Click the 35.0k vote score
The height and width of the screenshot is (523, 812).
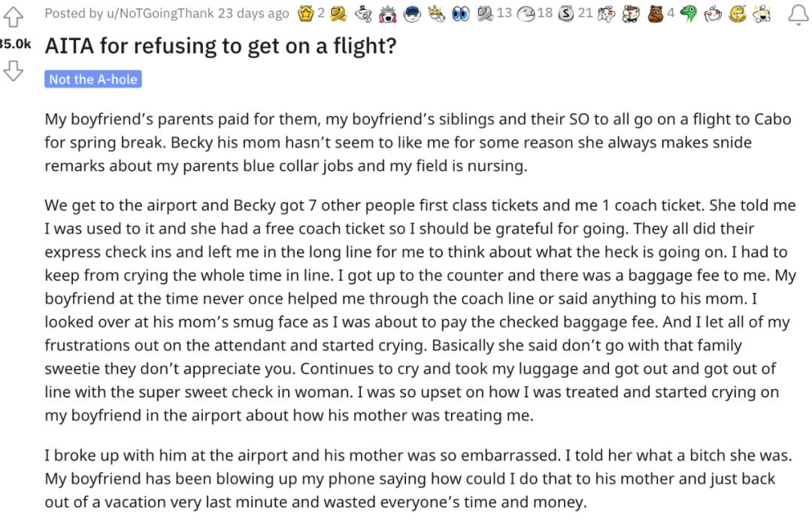[x=15, y=44]
